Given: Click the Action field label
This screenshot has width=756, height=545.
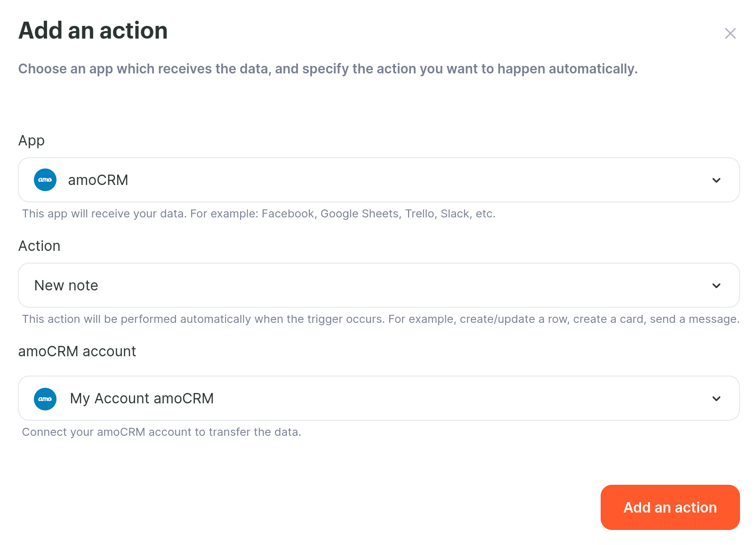Looking at the screenshot, I should coord(40,246).
